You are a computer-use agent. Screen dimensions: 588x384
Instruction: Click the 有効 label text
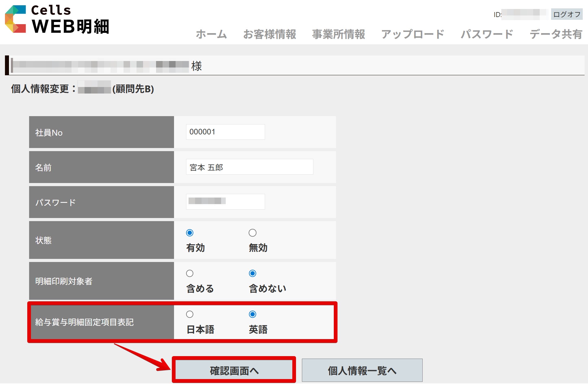tap(195, 248)
